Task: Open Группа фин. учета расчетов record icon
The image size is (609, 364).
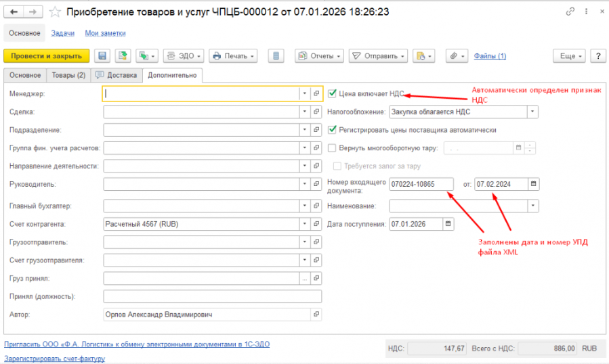Action: (x=316, y=148)
